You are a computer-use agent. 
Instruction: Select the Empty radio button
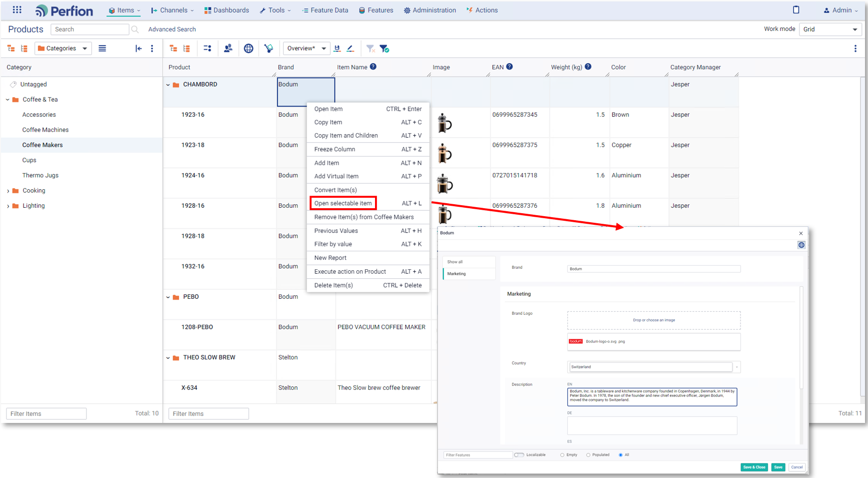562,455
